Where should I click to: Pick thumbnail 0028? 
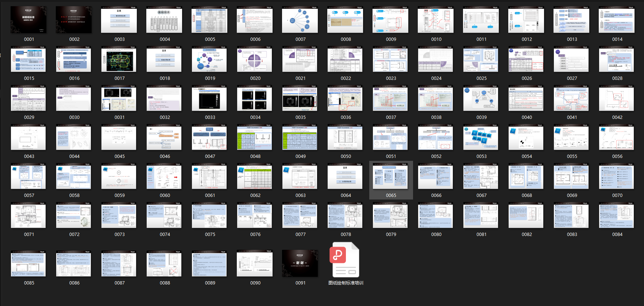coord(617,59)
